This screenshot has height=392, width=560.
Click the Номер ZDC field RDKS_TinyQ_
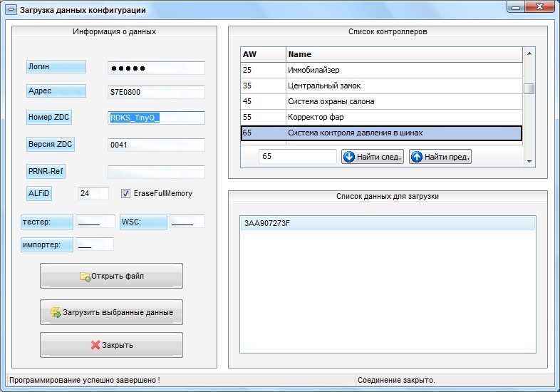tap(156, 118)
